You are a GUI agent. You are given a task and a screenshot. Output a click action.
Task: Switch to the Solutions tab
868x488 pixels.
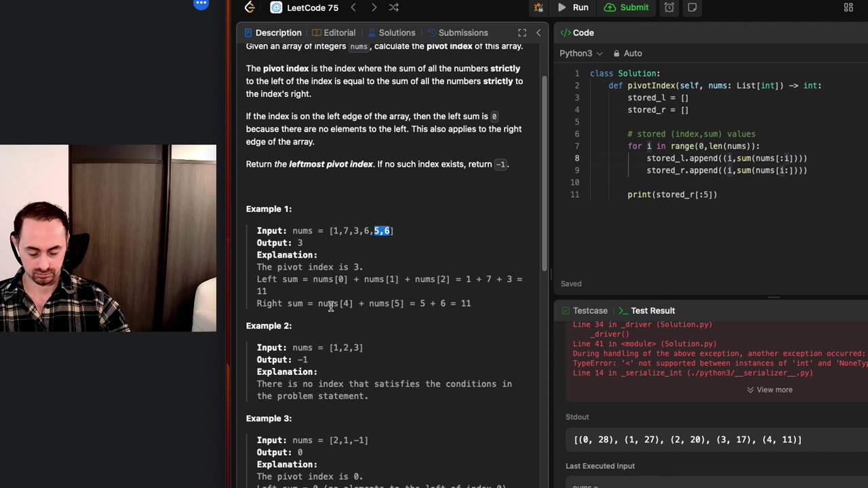[x=391, y=33]
